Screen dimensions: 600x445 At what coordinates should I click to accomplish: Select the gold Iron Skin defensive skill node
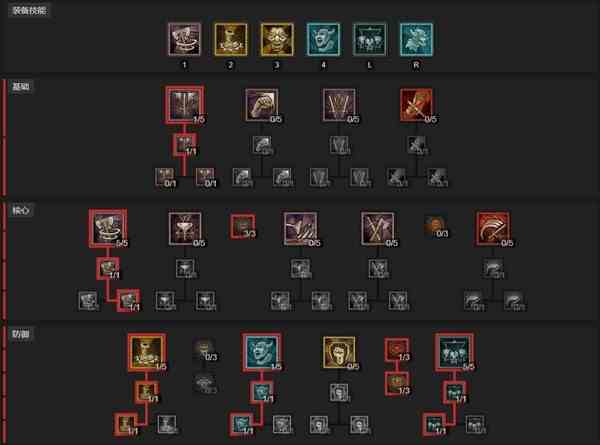(x=339, y=352)
